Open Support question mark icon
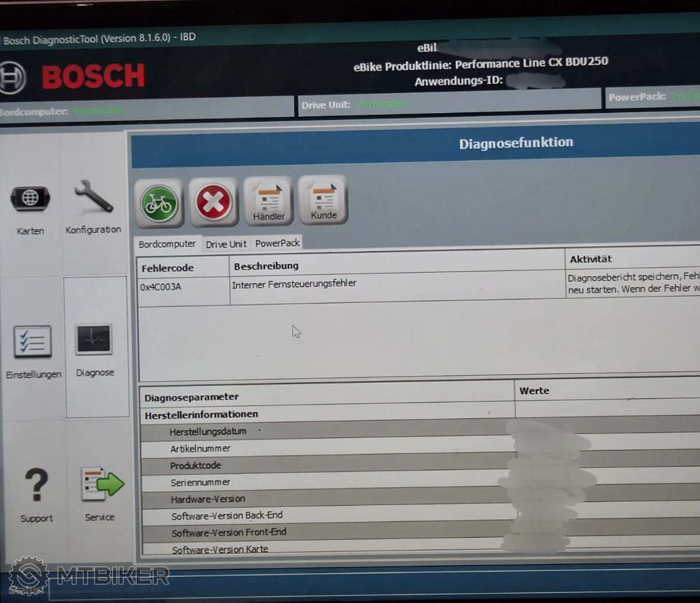The image size is (700, 603). point(36,485)
